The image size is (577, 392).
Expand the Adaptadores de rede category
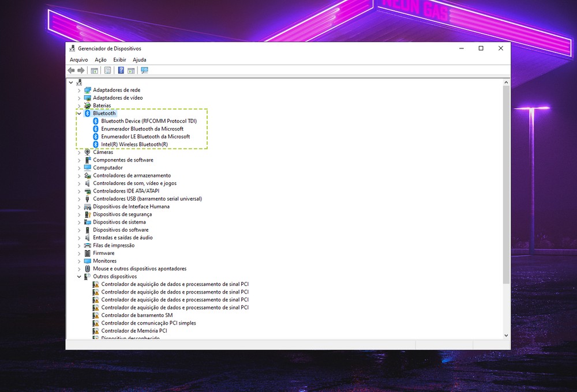[79, 90]
